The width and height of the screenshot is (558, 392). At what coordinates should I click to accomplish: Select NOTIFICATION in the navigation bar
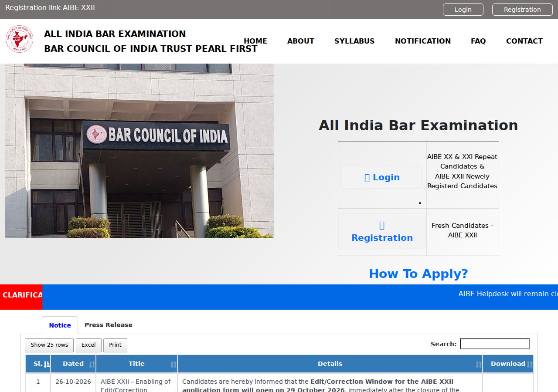[423, 41]
